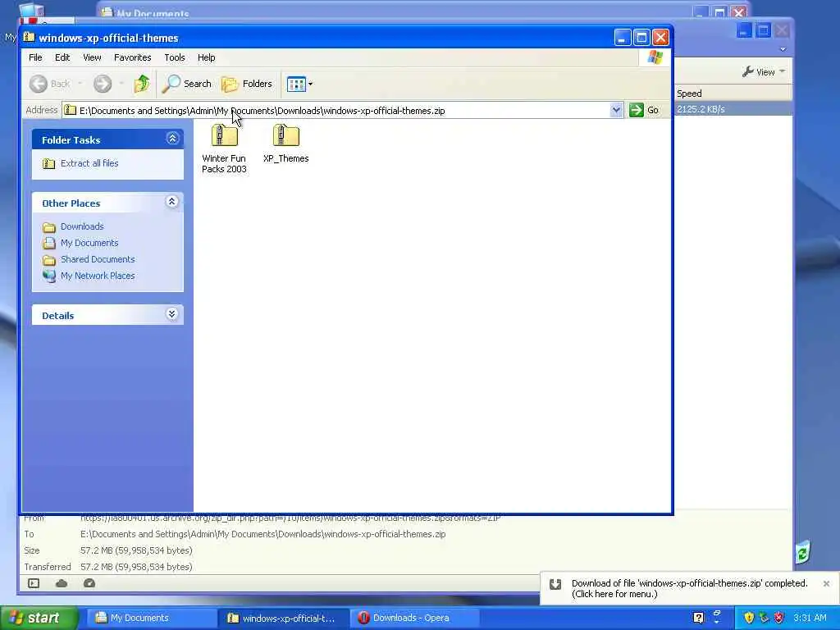This screenshot has width=840, height=630.
Task: Click the download icon in notification popup
Action: (x=555, y=584)
